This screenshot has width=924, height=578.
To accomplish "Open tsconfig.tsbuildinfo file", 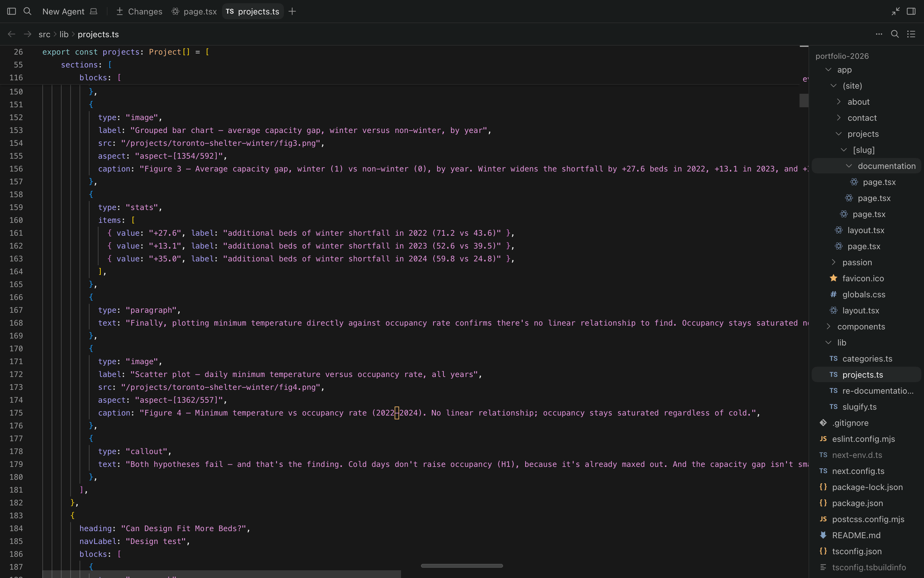I will 866,567.
